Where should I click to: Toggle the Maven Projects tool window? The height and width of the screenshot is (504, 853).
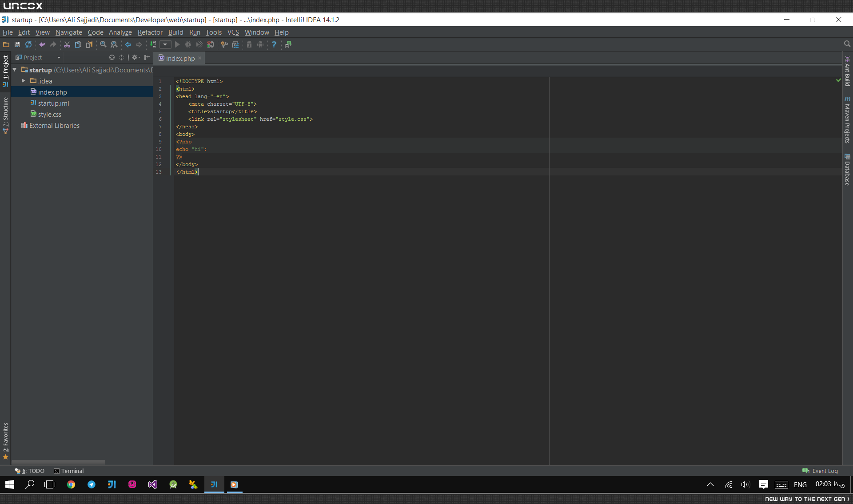pos(847,120)
